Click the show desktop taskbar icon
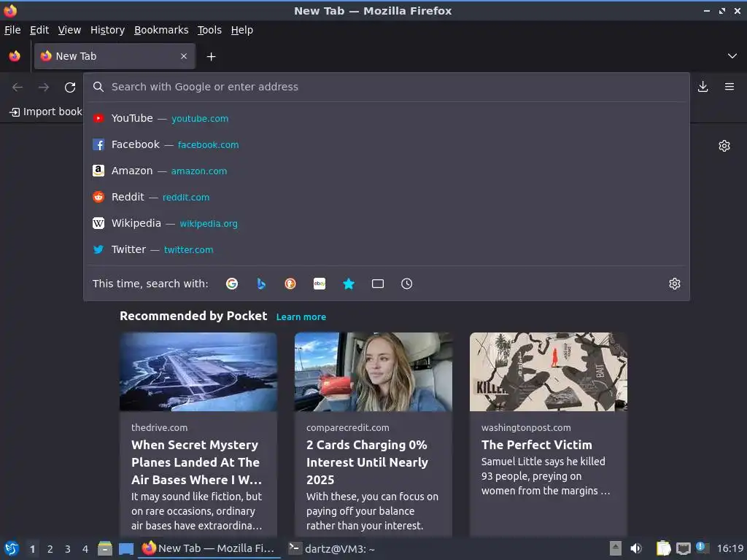Image resolution: width=747 pixels, height=560 pixels. [x=126, y=549]
